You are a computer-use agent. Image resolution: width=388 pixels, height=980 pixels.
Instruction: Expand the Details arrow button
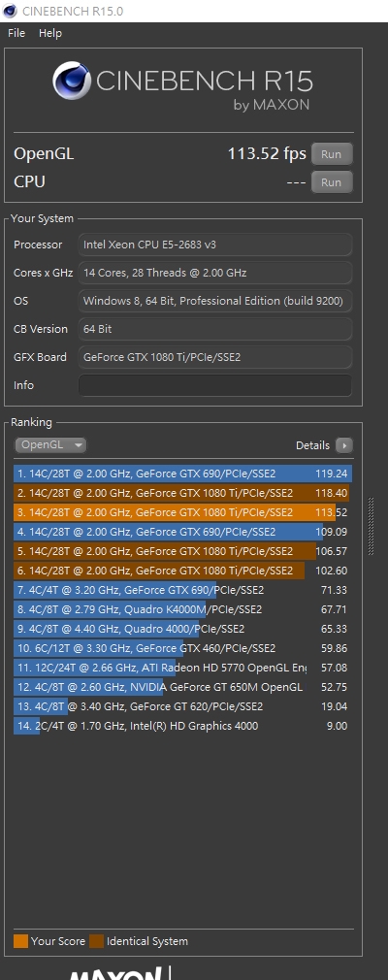(x=344, y=445)
